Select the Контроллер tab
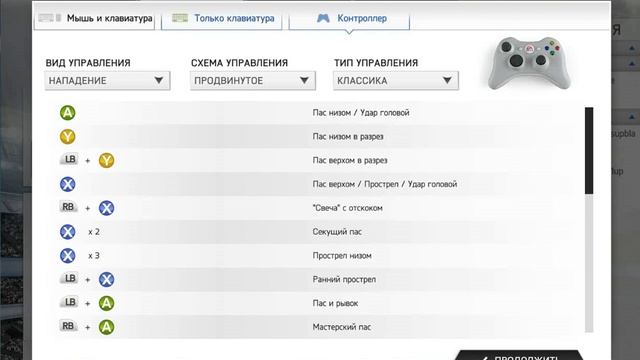The height and width of the screenshot is (360, 640). 349,19
